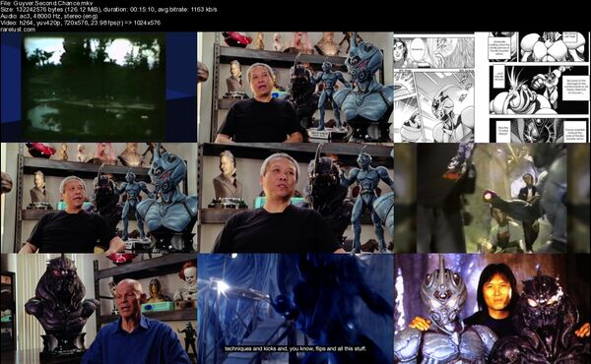Open the black-and-white manga pages thumbnail
Viewport: 591px width, 364px height.
(492, 87)
